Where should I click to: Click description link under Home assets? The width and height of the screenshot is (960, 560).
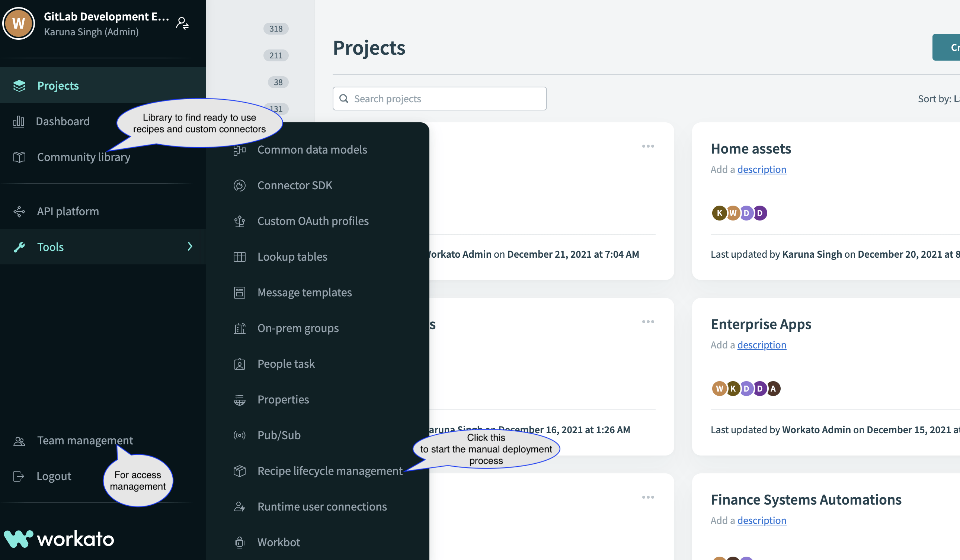(761, 170)
